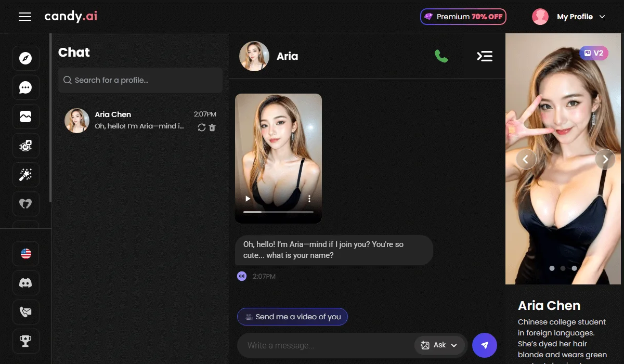Select the US flag language option

tap(25, 254)
